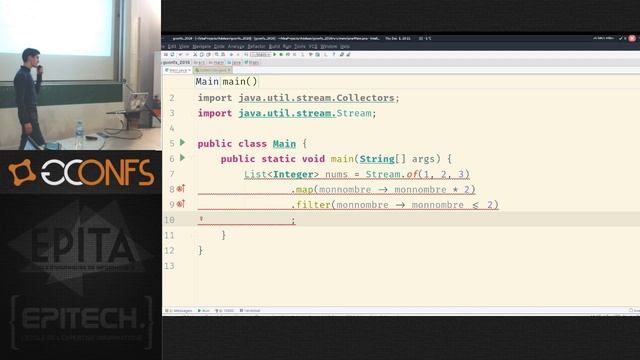The image size is (640, 360).
Task: Click the class name 'Main' on line 5
Action: pos(284,144)
